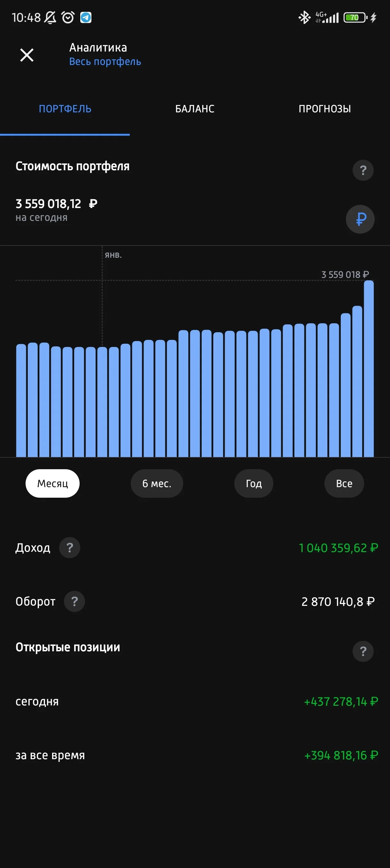This screenshot has width=390, height=868.
Task: Open Весь портфель portfolio selector
Action: click(105, 62)
